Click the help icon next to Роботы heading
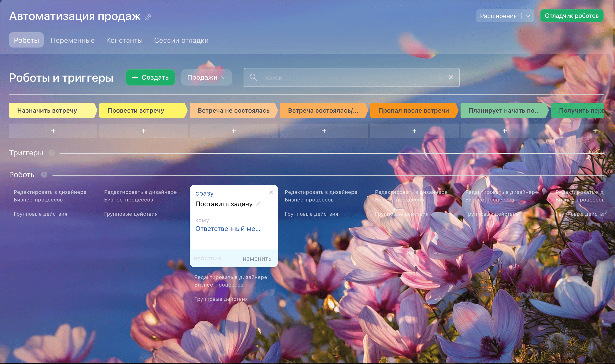 [44, 175]
